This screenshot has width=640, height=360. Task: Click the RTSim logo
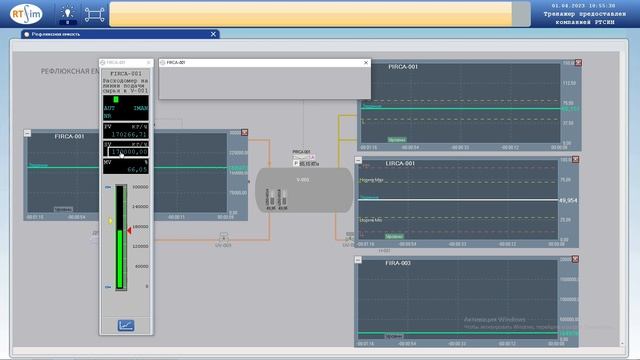[26, 14]
